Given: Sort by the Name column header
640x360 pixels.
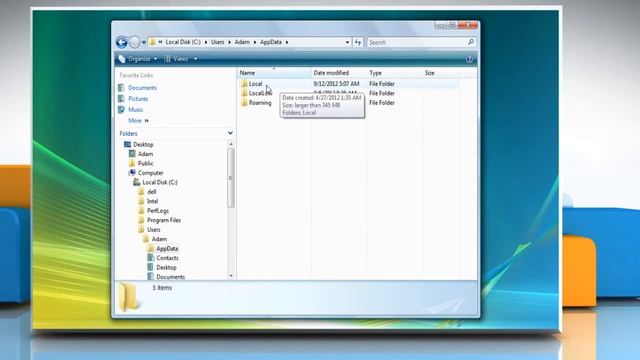Looking at the screenshot, I should (274, 73).
